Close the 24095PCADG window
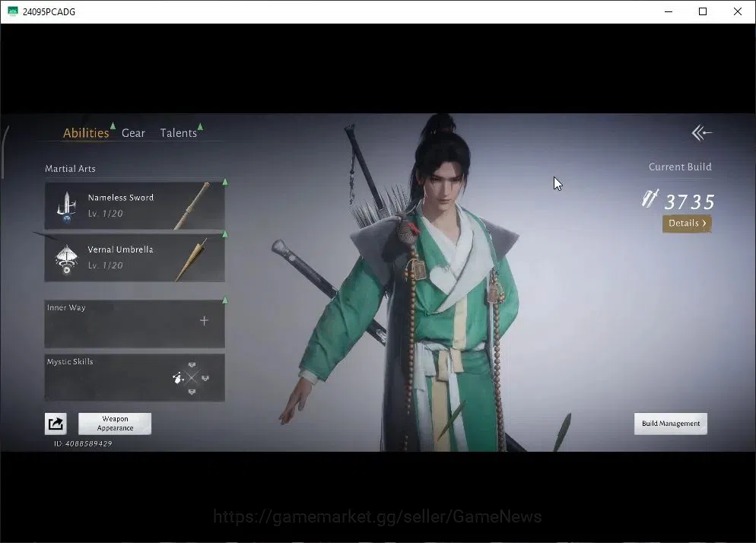756x543 pixels. tap(737, 11)
